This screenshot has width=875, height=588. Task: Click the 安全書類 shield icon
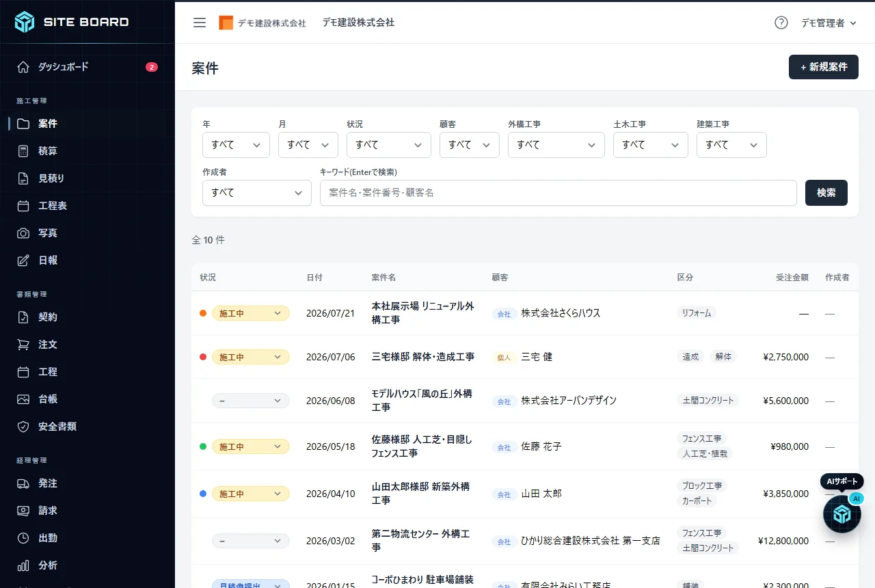point(23,427)
